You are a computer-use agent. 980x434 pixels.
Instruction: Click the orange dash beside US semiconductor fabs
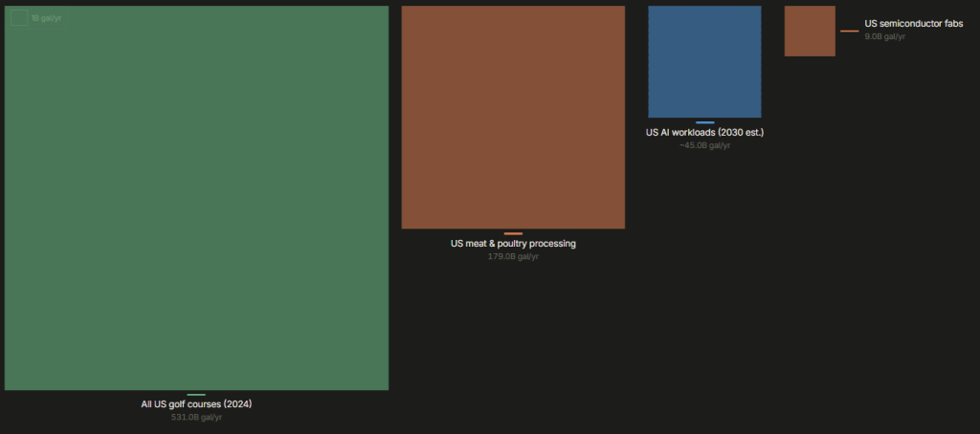(849, 32)
